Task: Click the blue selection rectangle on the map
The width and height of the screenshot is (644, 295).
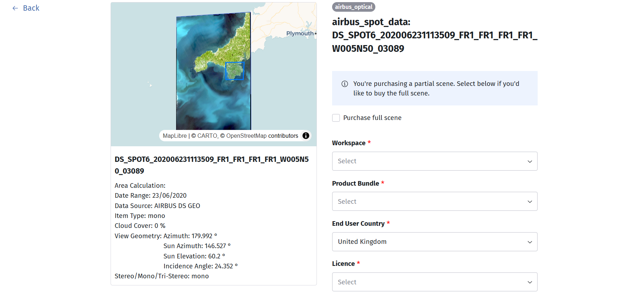Action: click(x=235, y=71)
